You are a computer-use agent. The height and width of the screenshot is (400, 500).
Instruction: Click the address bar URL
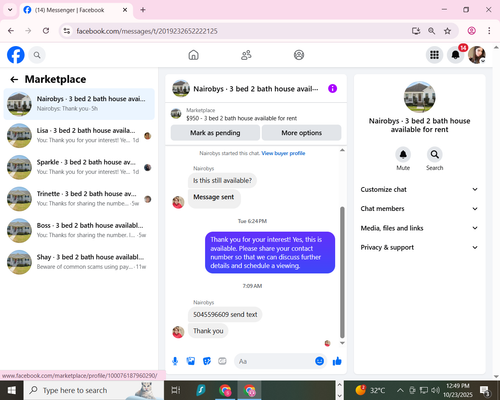pos(147,31)
